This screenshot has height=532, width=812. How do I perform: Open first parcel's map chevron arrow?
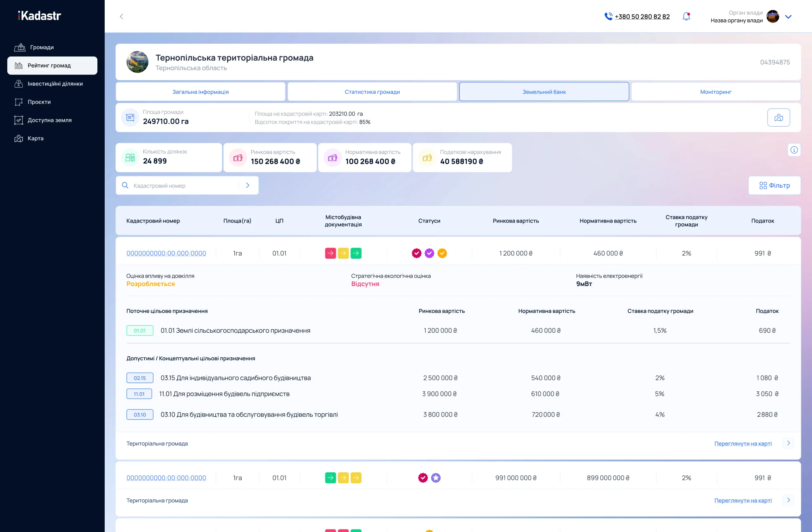788,443
